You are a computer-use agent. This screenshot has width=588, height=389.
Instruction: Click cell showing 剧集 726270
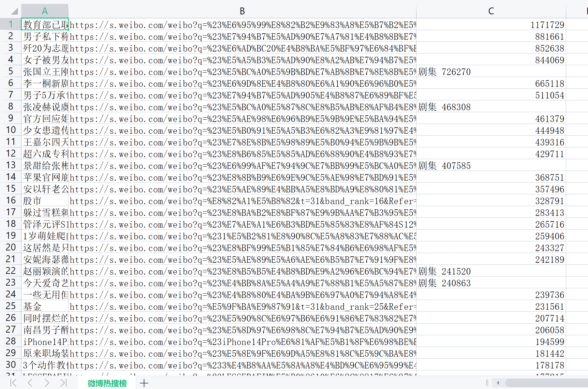[x=491, y=71]
